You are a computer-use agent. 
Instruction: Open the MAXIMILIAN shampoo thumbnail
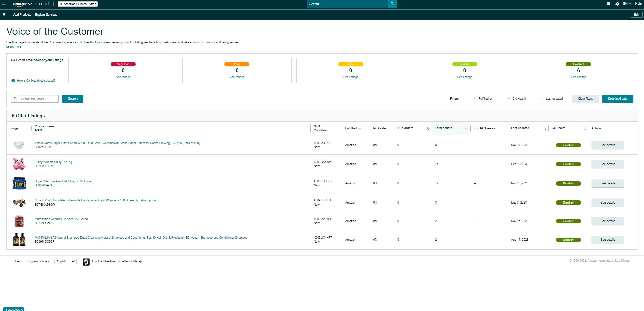click(19, 240)
